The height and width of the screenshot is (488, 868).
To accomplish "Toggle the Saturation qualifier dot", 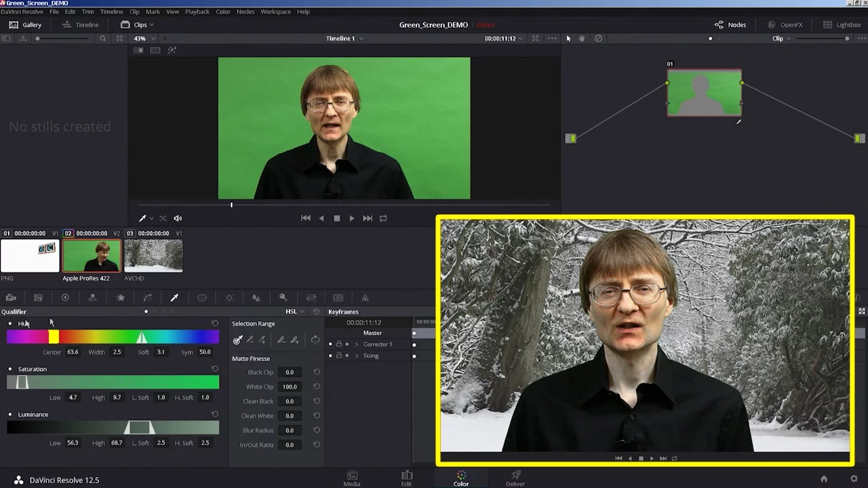I will click(10, 369).
